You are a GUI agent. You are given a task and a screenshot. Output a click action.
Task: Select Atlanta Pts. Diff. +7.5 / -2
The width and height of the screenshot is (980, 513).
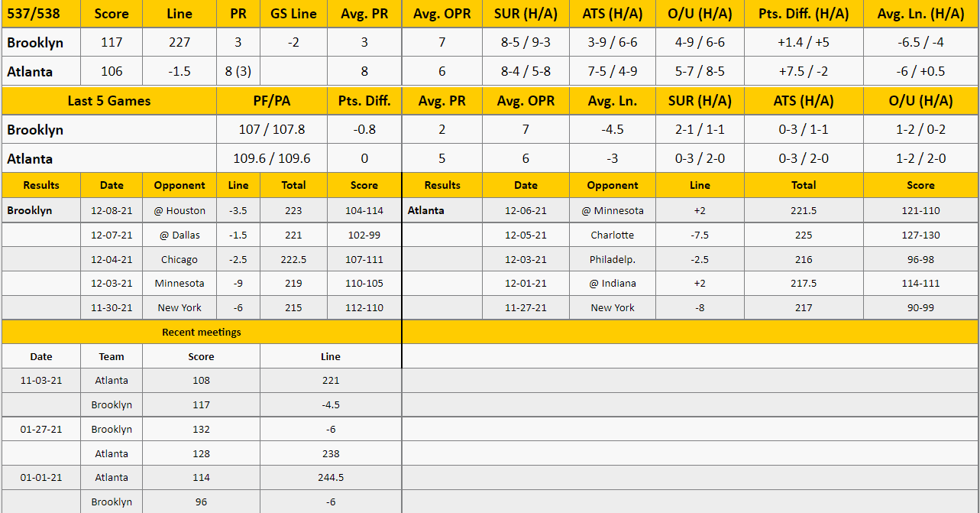(x=804, y=71)
